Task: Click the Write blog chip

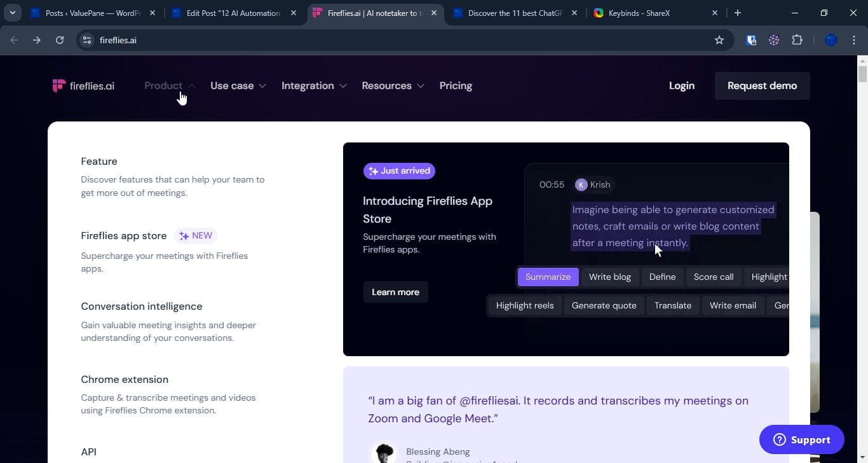Action: pyautogui.click(x=610, y=277)
